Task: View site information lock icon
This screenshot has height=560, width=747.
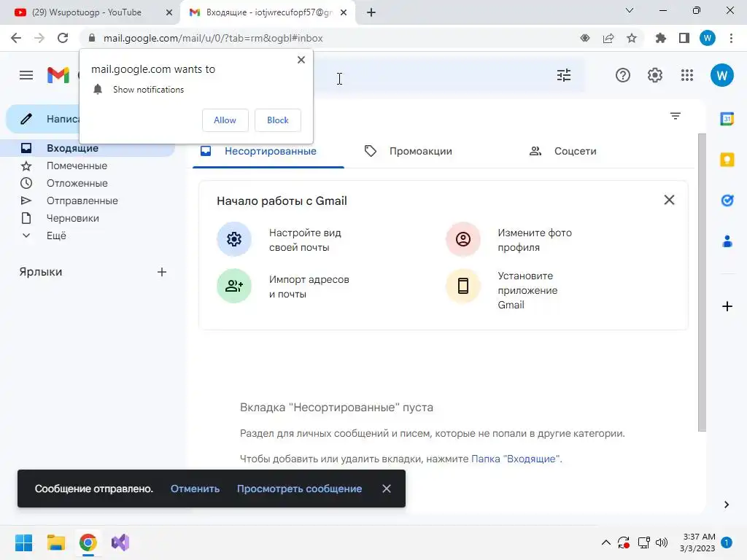Action: pos(92,38)
